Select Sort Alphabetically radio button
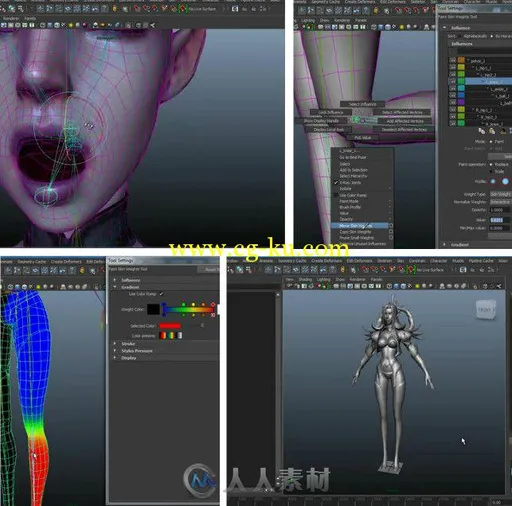 coord(460,36)
